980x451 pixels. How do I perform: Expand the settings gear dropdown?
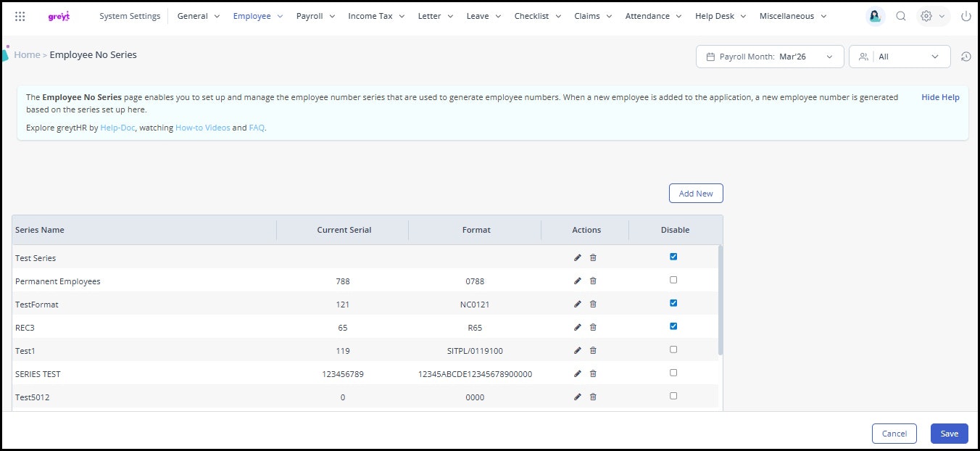point(932,16)
